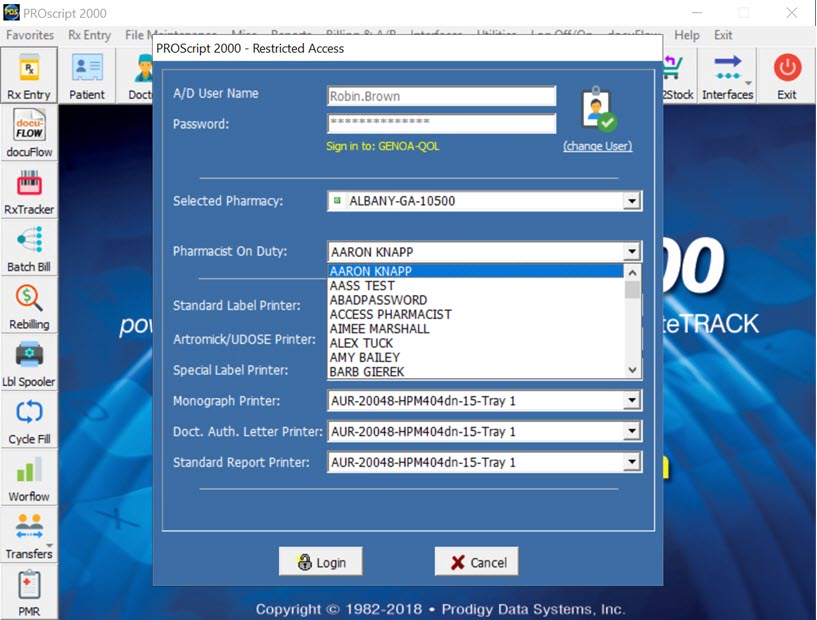Image resolution: width=817 pixels, height=620 pixels.
Task: Expand the Selected Pharmacy dropdown
Action: [631, 201]
